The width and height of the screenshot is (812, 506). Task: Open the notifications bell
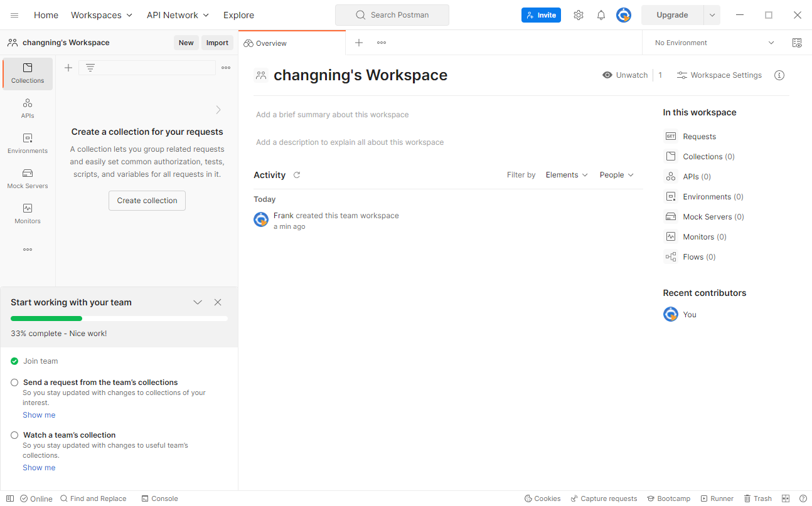pyautogui.click(x=601, y=15)
